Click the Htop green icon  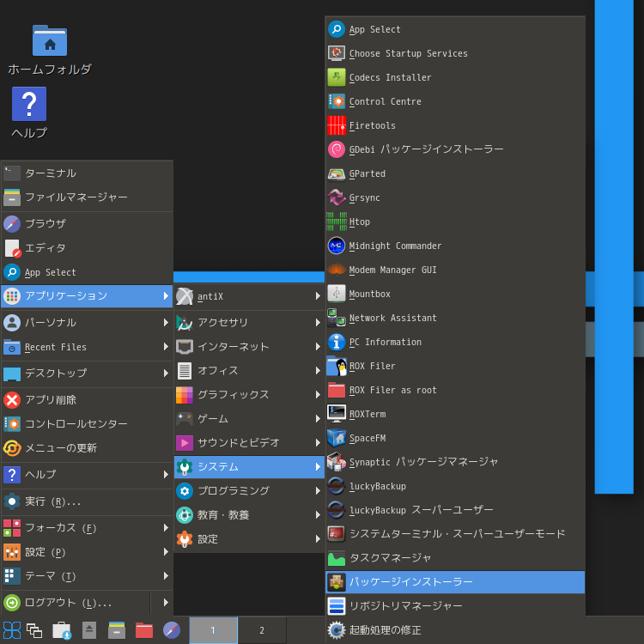(337, 222)
